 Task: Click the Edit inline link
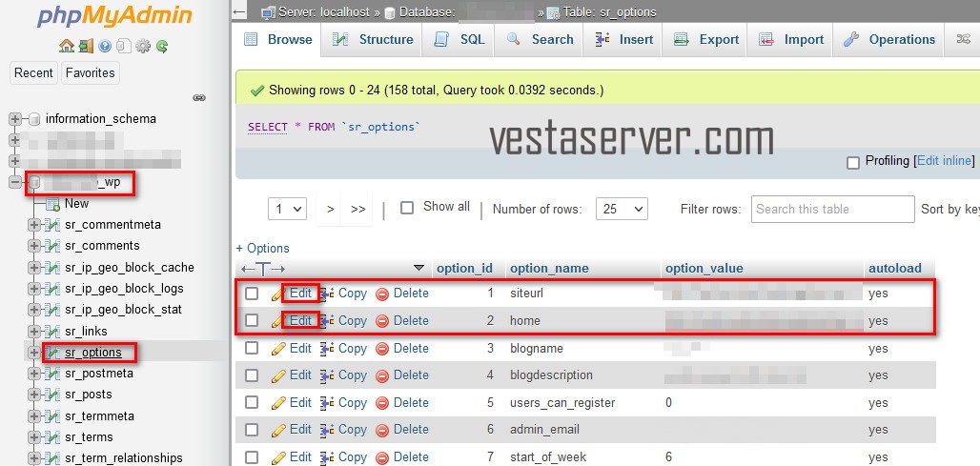tap(945, 161)
